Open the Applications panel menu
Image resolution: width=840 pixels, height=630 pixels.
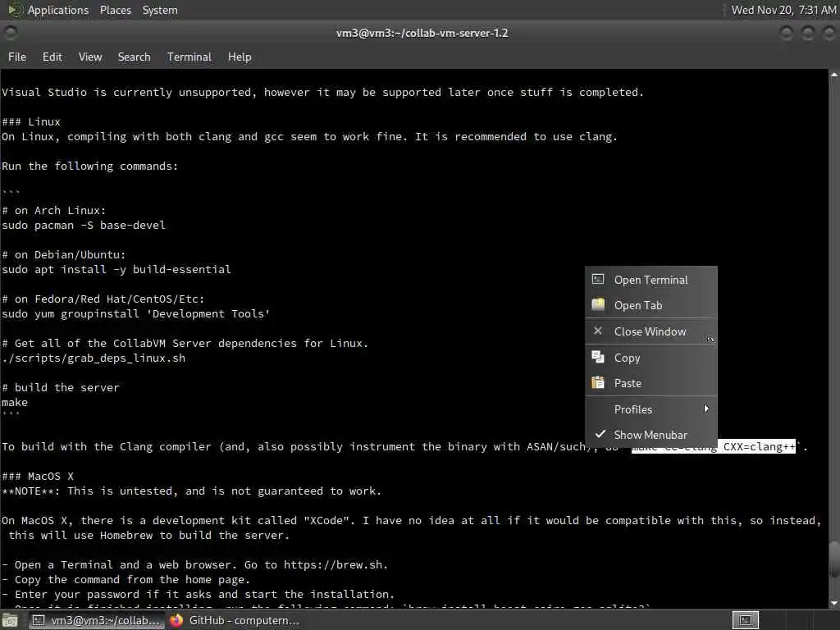click(x=58, y=10)
